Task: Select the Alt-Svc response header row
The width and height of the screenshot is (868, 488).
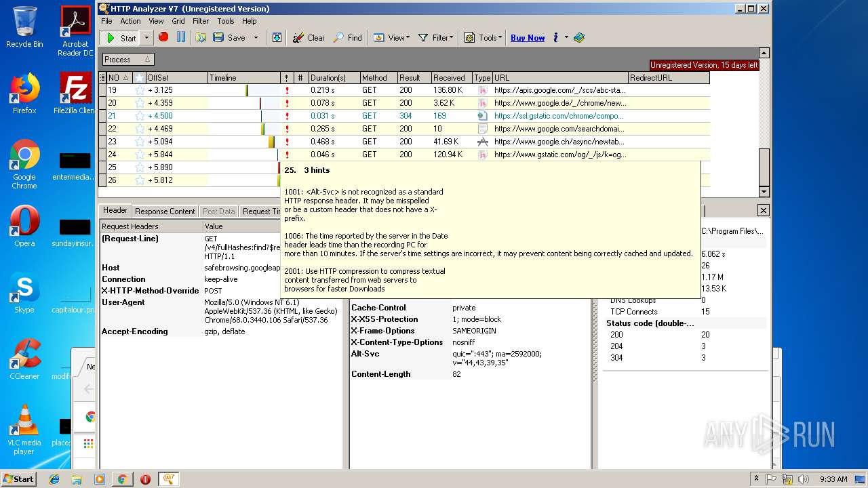Action: 469,358
